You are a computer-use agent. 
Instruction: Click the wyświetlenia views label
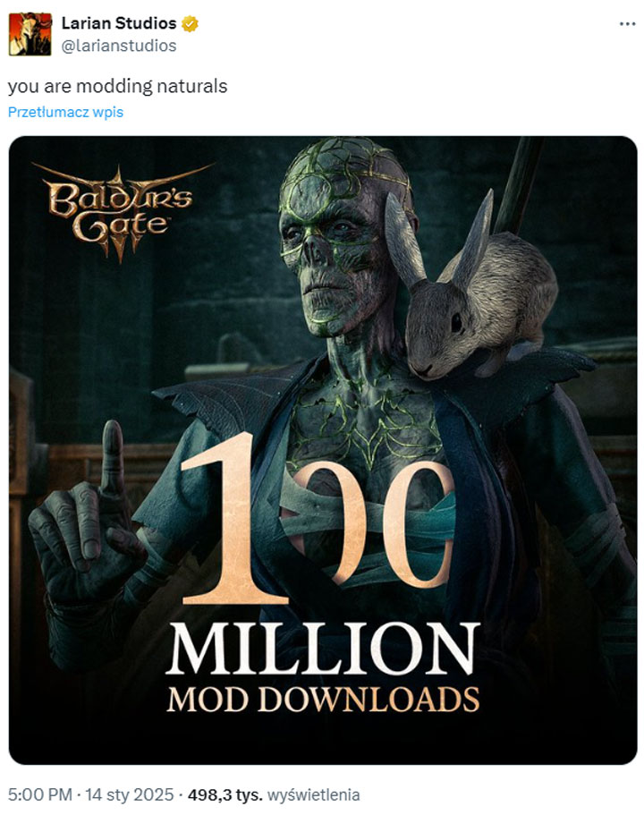pyautogui.click(x=319, y=794)
